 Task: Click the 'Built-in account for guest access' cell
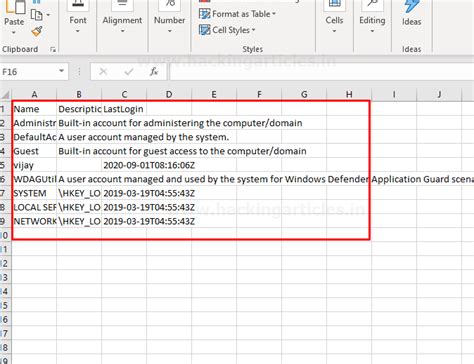click(x=79, y=151)
